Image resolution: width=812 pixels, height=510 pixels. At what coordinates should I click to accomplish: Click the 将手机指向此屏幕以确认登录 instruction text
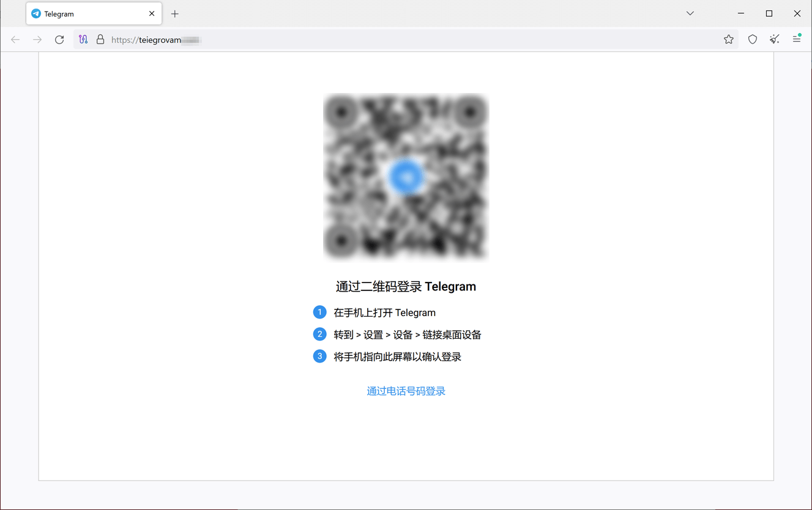click(x=397, y=357)
